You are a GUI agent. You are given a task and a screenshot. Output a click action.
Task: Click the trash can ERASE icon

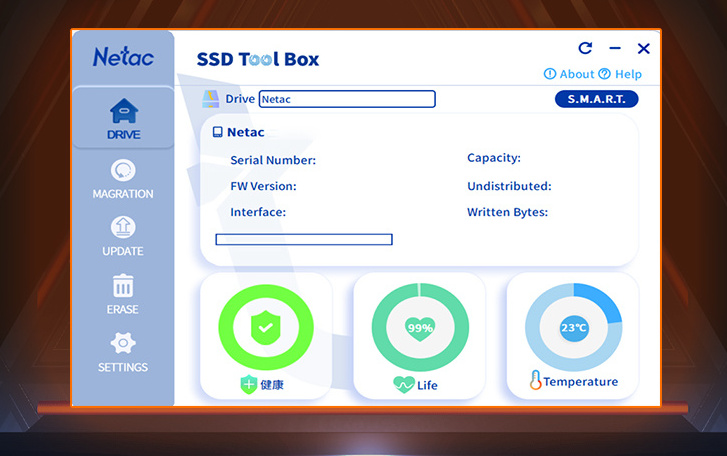[123, 285]
